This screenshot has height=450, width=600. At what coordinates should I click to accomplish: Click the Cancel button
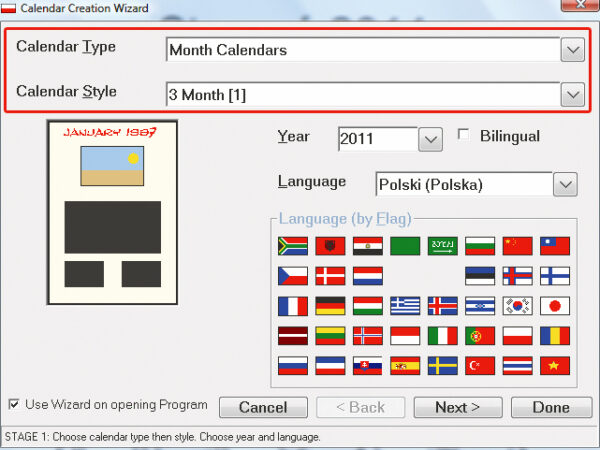(263, 407)
